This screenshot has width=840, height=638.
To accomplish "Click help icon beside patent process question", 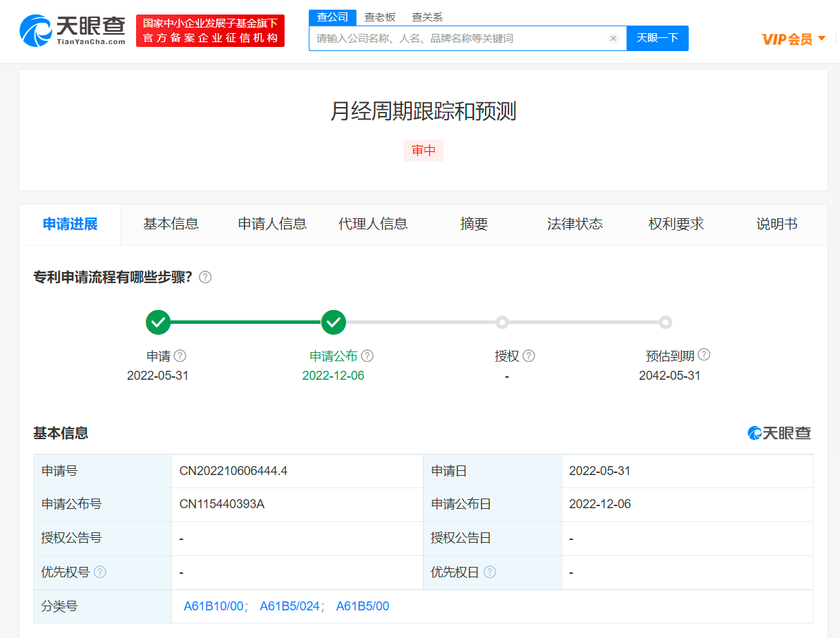I will (205, 277).
